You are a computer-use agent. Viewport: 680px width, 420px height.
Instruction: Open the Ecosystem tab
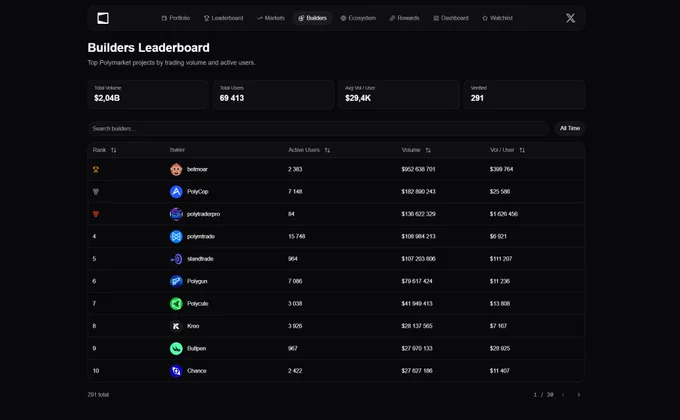tap(358, 18)
